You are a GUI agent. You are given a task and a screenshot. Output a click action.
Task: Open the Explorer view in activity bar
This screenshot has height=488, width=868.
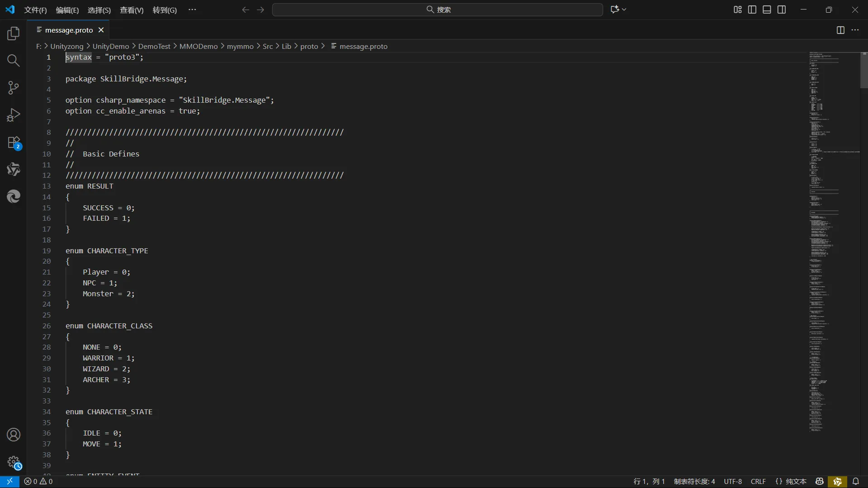tap(14, 33)
